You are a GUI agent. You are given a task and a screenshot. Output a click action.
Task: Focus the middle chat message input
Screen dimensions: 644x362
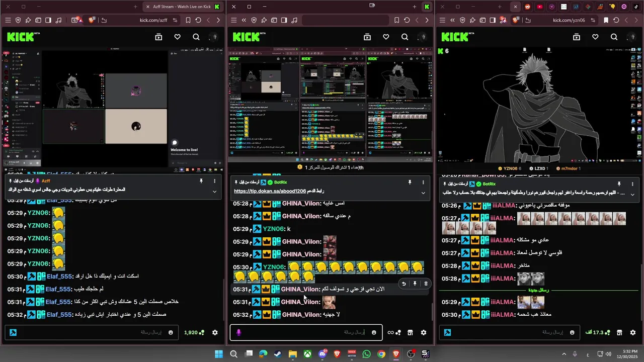pyautogui.click(x=306, y=332)
